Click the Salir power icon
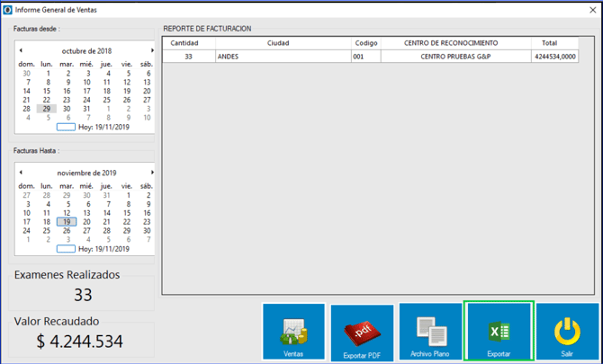This screenshot has height=364, width=603. click(x=567, y=332)
